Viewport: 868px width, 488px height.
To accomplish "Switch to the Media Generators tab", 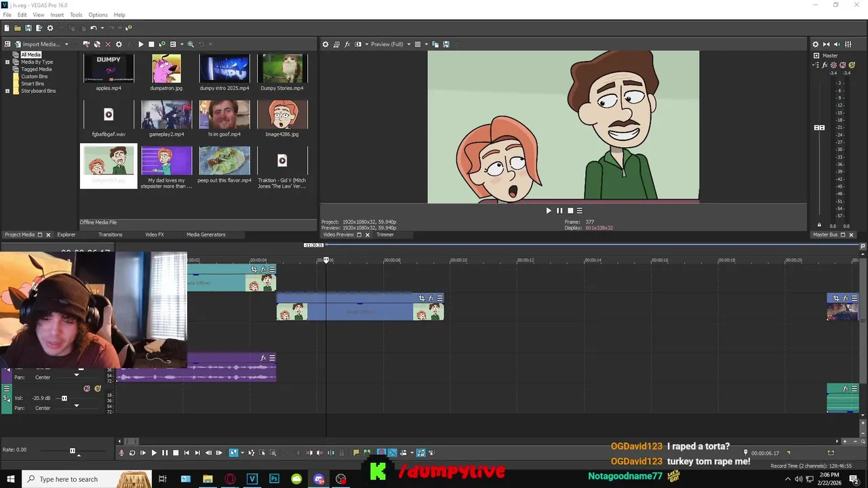I will pos(205,235).
